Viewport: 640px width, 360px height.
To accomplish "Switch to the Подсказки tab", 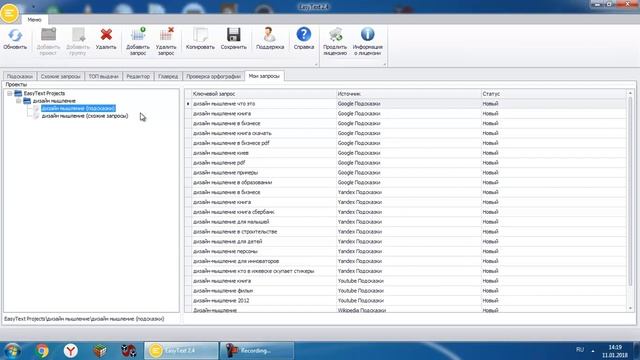I will coord(20,76).
